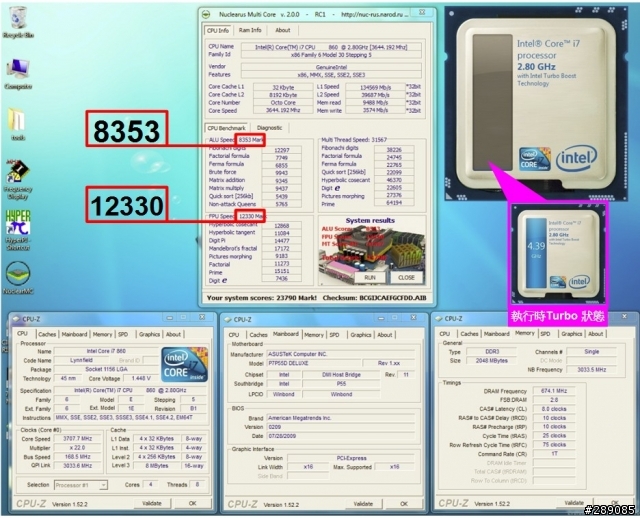Open Memory tab in middle CPU-Z window
The height and width of the screenshot is (518, 640).
tap(314, 335)
